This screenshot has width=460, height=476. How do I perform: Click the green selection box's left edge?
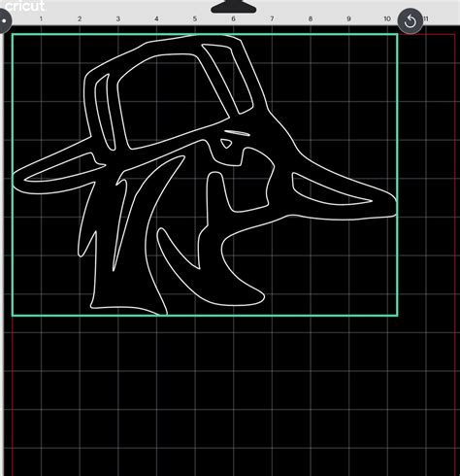[x=13, y=175]
